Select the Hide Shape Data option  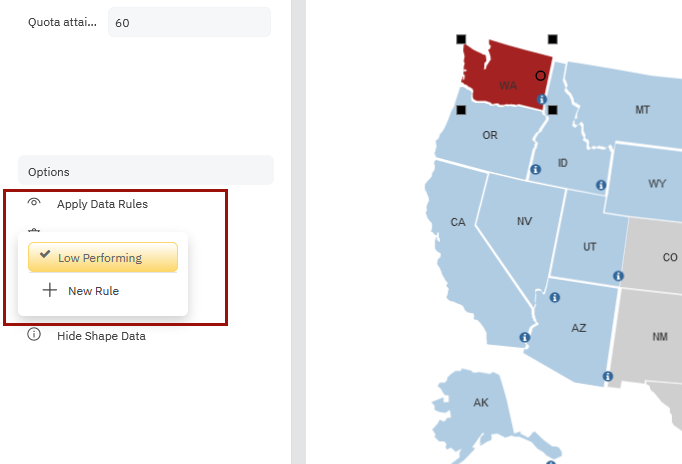pos(101,336)
